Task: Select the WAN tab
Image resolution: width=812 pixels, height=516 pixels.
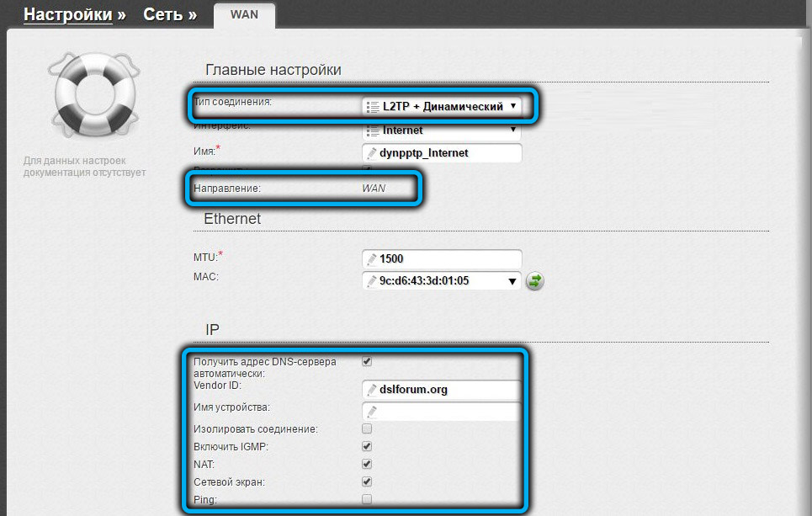Action: click(x=244, y=14)
